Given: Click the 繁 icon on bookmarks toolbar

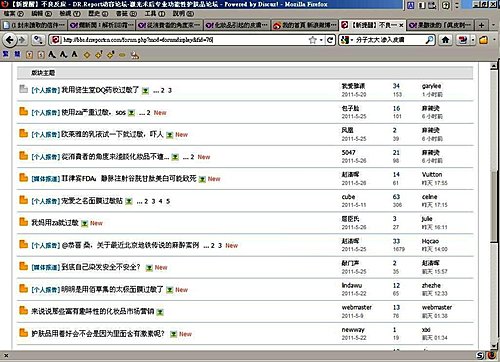Looking at the screenshot, I should click(x=6, y=54).
